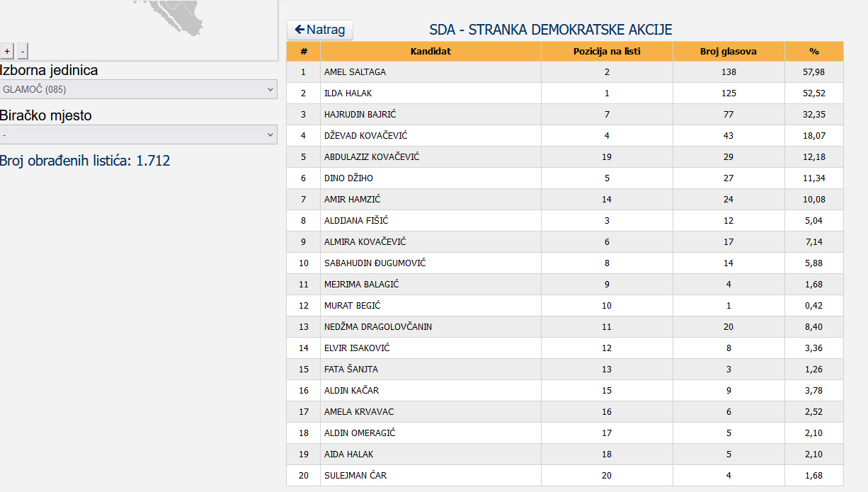Click the SDA party title heading
This screenshot has height=492, width=868.
551,30
